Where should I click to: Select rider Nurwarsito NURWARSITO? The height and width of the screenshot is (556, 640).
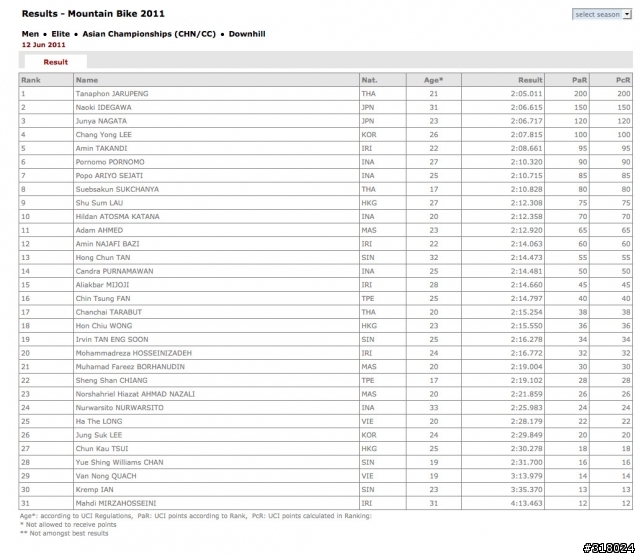pyautogui.click(x=120, y=408)
